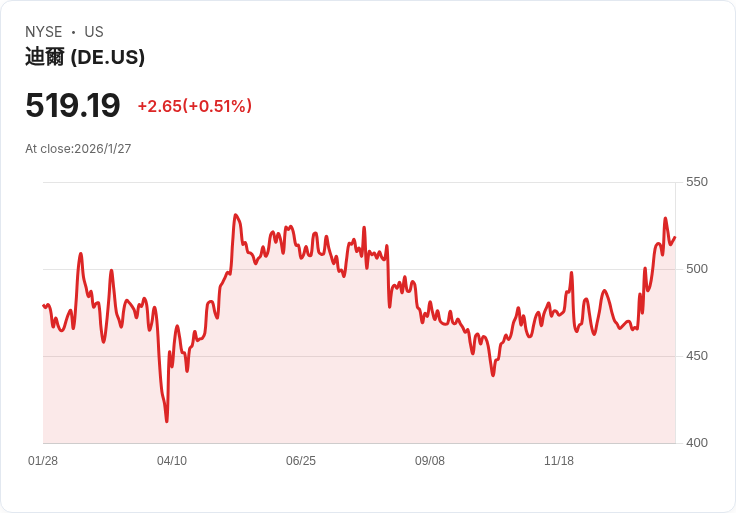Click the NYSE exchange label
This screenshot has height=513, width=736.
(44, 32)
